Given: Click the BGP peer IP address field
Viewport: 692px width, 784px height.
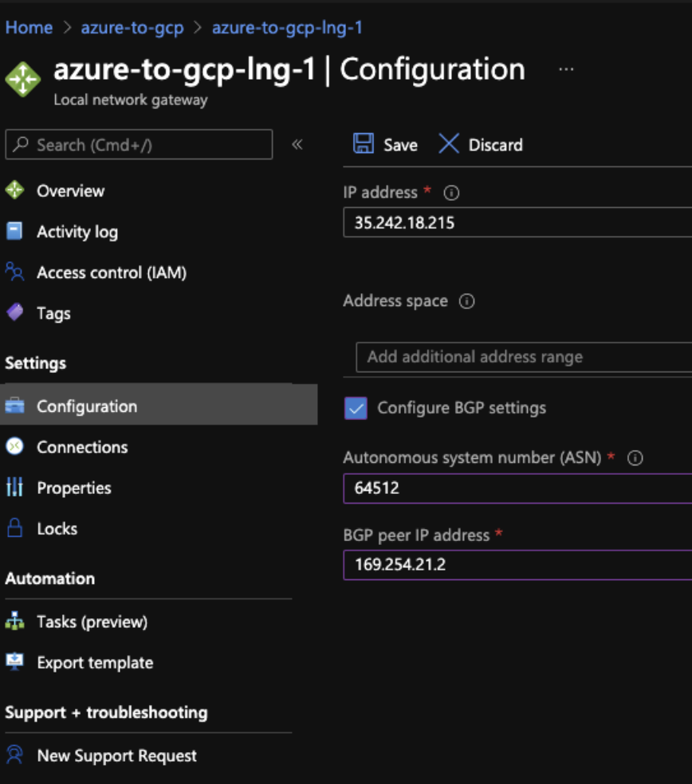Looking at the screenshot, I should [518, 566].
